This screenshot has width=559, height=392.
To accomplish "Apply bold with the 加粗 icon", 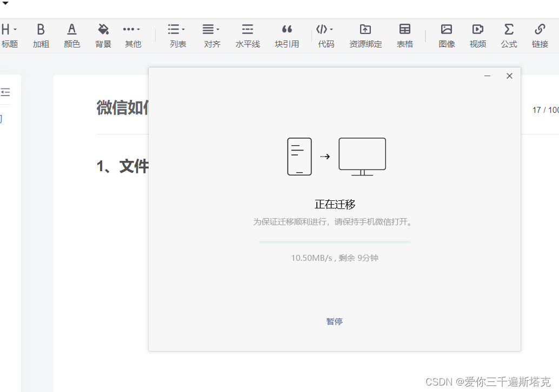I will (41, 36).
